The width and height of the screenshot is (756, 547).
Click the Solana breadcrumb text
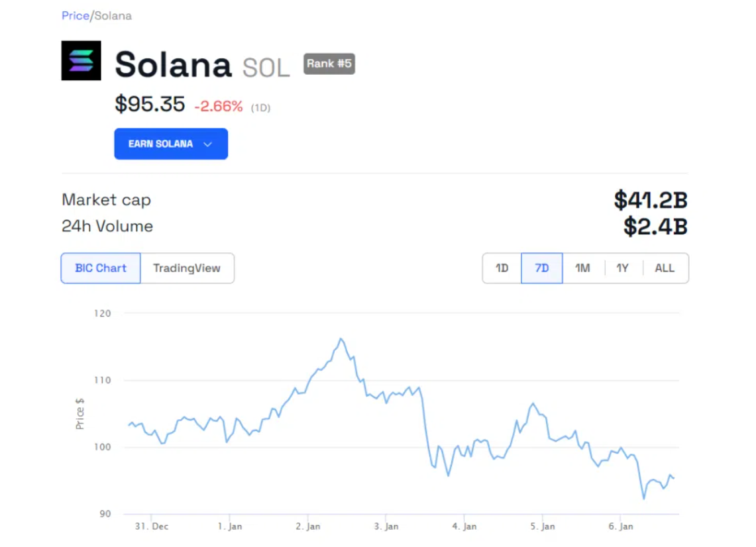113,16
